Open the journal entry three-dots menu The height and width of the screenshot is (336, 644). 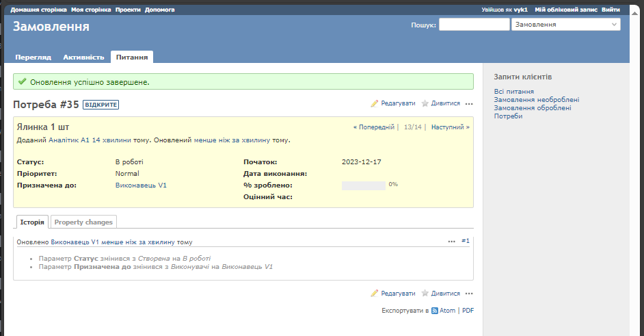451,242
